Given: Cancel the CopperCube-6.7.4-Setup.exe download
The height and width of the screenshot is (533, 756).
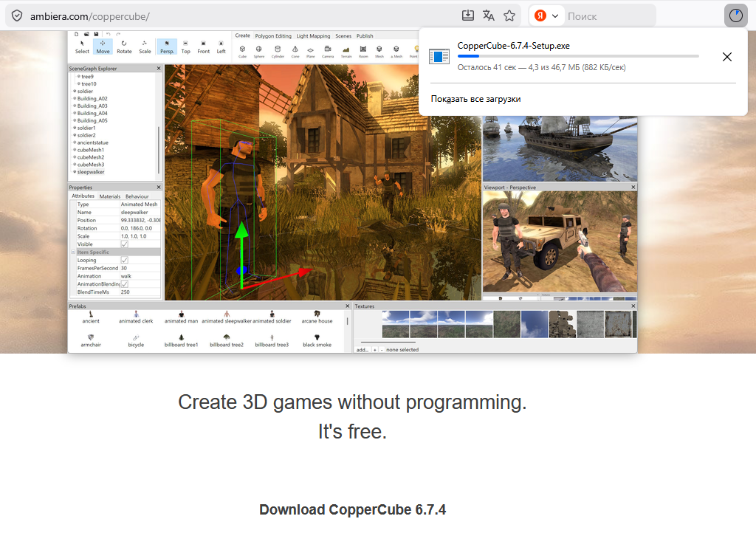Looking at the screenshot, I should (x=727, y=57).
